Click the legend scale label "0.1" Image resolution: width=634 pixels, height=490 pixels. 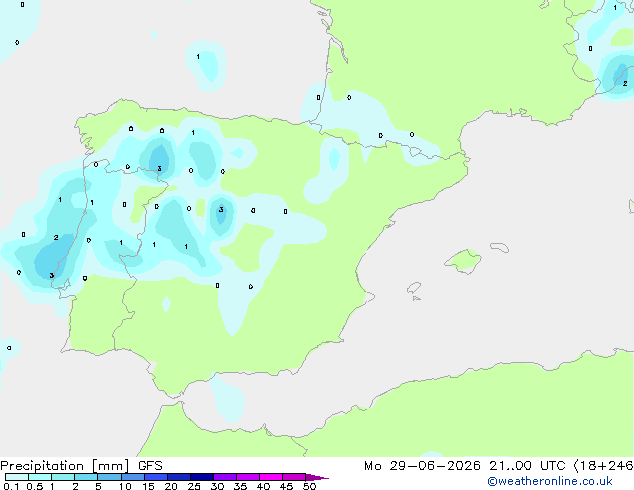[11, 486]
